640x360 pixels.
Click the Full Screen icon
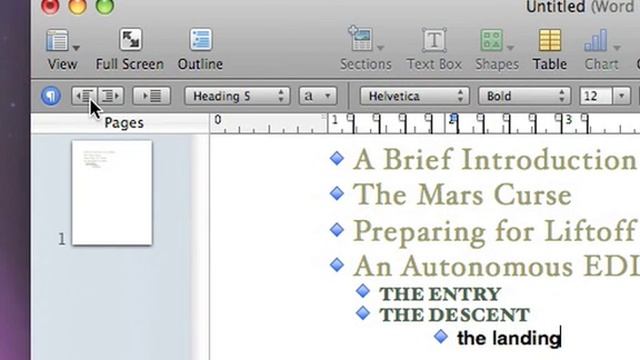[x=130, y=40]
